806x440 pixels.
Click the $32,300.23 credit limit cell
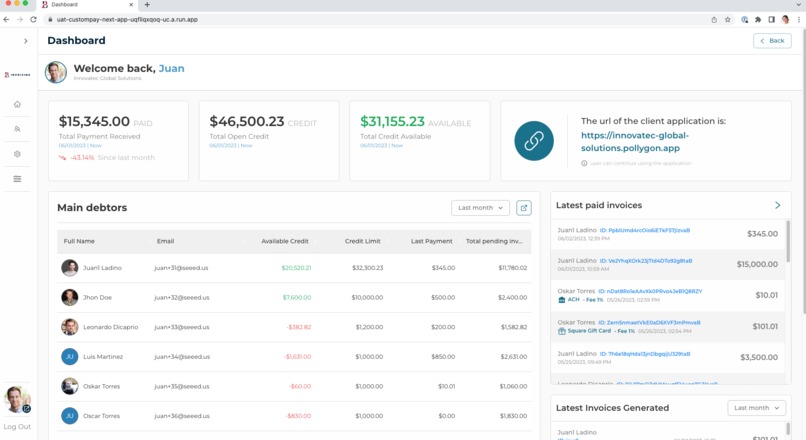[x=368, y=268]
